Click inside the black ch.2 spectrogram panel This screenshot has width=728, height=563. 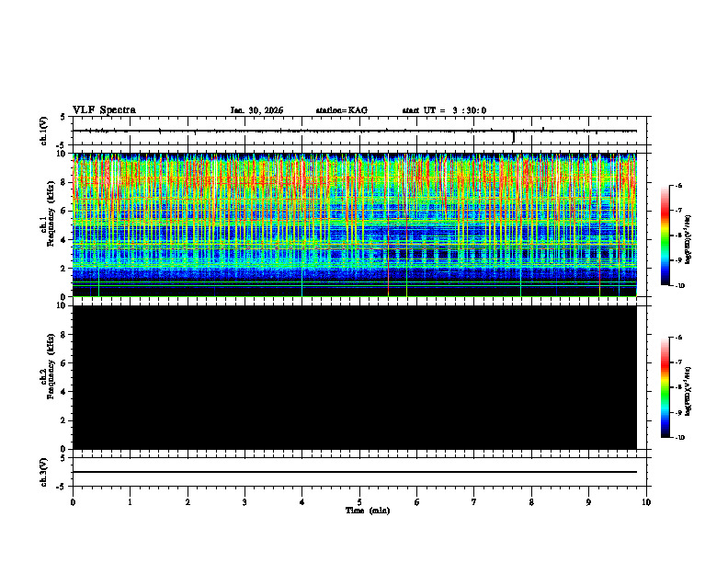pos(355,377)
